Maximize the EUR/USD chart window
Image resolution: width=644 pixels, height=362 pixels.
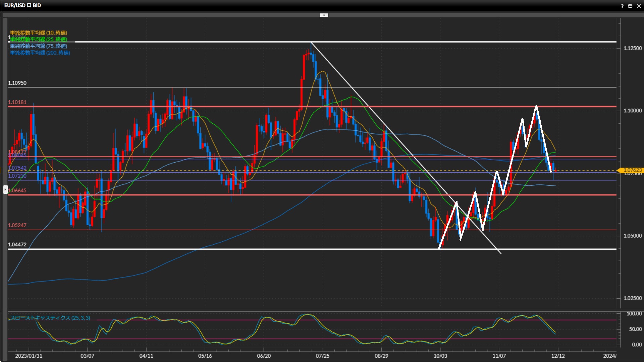[x=630, y=6]
